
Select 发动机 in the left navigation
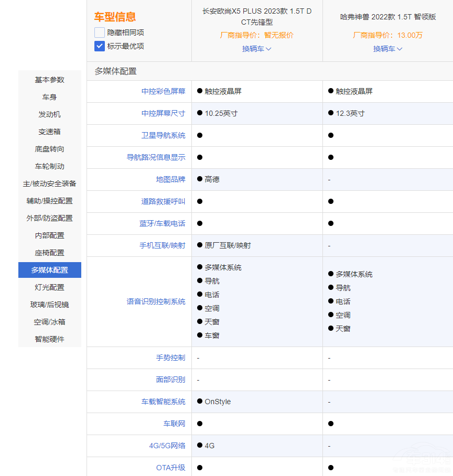pyautogui.click(x=50, y=114)
